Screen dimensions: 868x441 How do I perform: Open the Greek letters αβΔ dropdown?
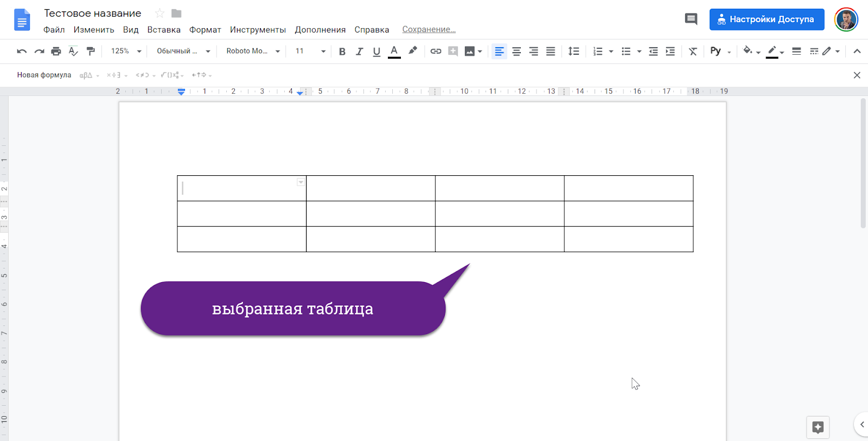coord(90,75)
